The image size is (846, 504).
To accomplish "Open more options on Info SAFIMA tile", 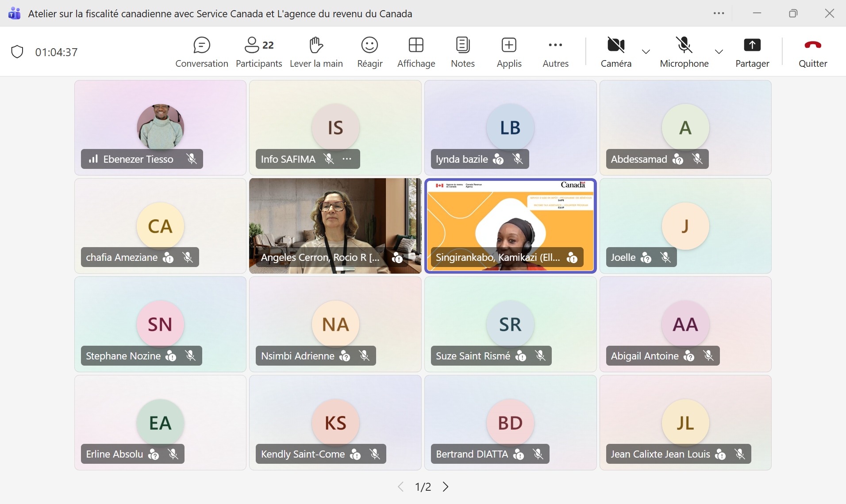I will [347, 159].
